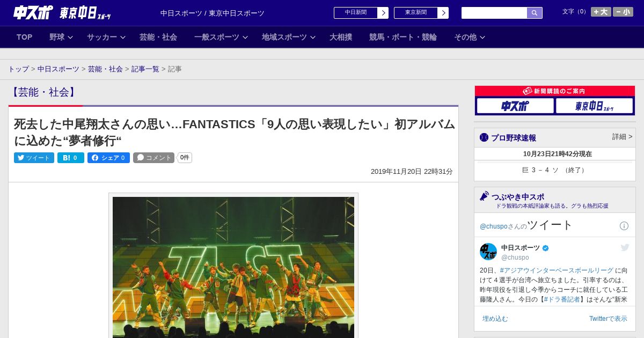Open the 芸能・社会 menu item
The image size is (644, 338).
click(x=158, y=37)
